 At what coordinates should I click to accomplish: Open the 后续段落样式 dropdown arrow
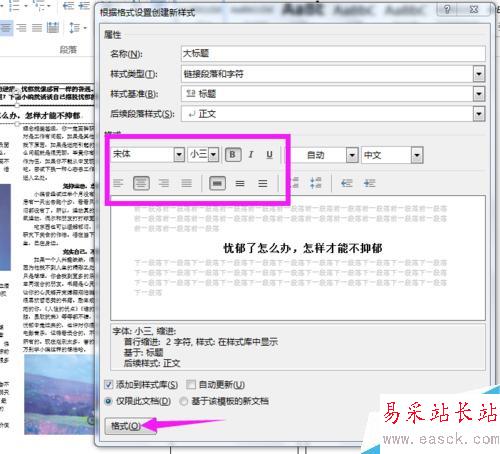(479, 114)
